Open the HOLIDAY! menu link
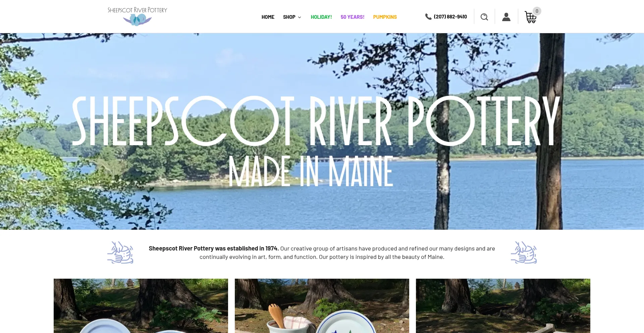644x333 pixels. pos(321,17)
